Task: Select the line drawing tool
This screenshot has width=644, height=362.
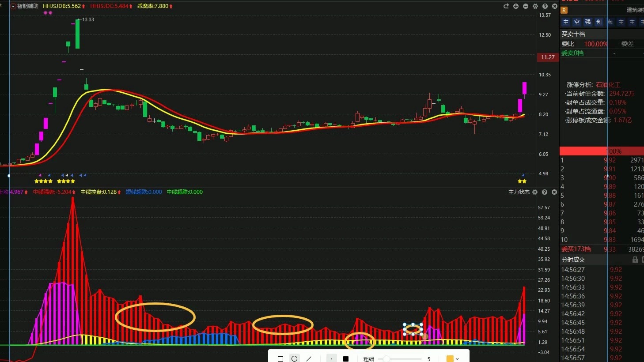Action: pyautogui.click(x=309, y=359)
